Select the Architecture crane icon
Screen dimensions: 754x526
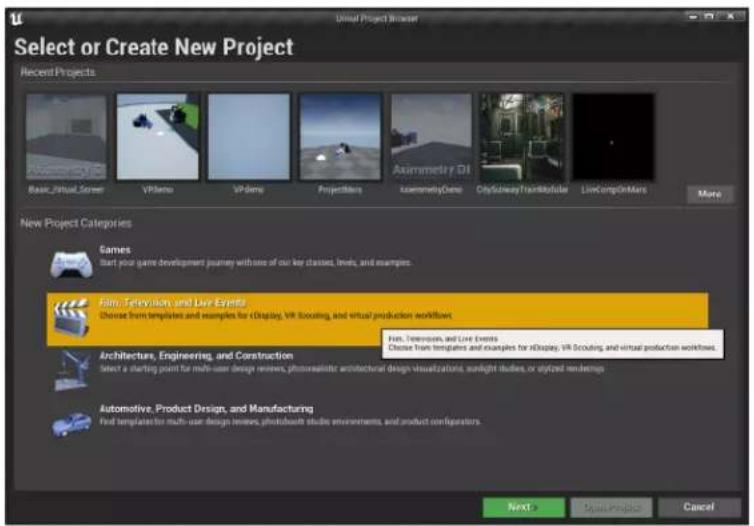(72, 370)
